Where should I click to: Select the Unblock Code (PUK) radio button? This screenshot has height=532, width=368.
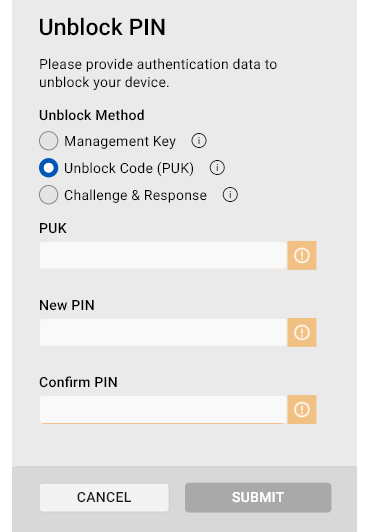click(x=49, y=168)
